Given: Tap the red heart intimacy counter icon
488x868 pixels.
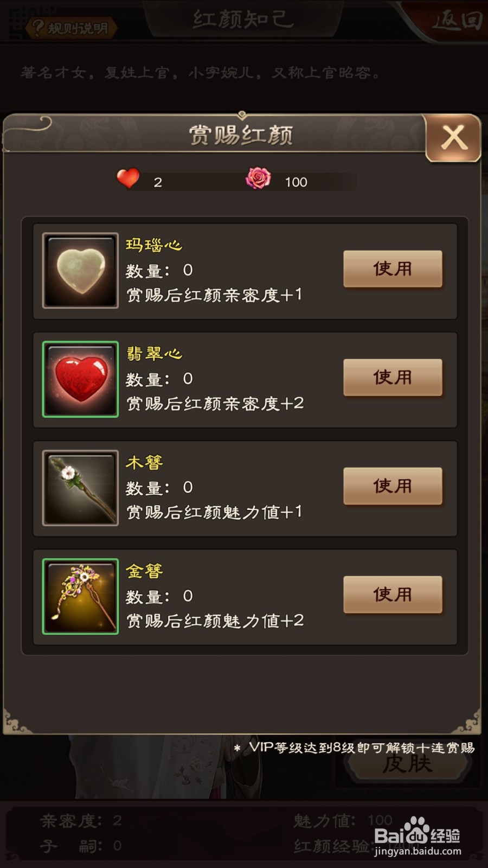Looking at the screenshot, I should click(129, 178).
